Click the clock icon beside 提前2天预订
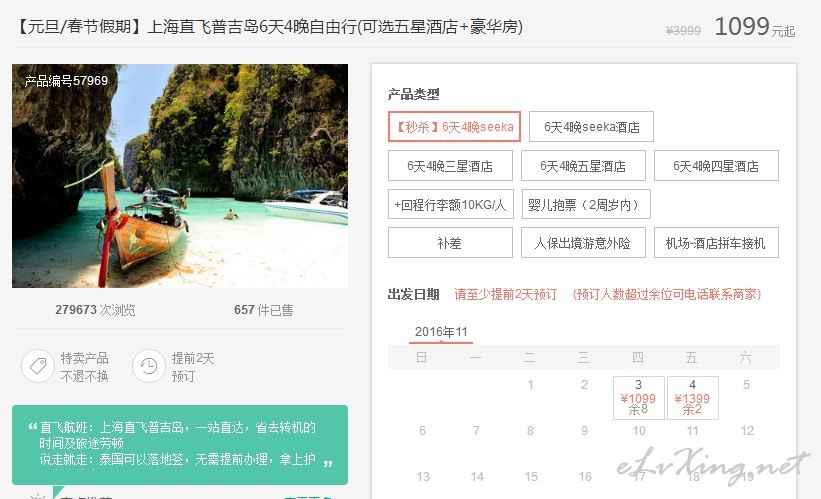This screenshot has width=821, height=499. tap(149, 365)
